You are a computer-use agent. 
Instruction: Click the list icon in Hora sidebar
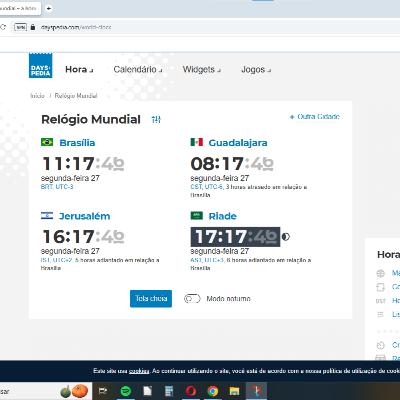tap(380, 314)
